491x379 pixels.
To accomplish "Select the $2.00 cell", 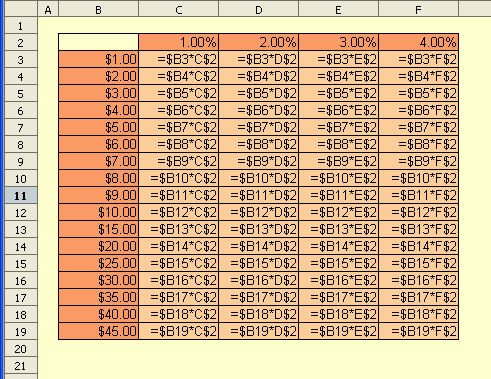I will 98,76.
